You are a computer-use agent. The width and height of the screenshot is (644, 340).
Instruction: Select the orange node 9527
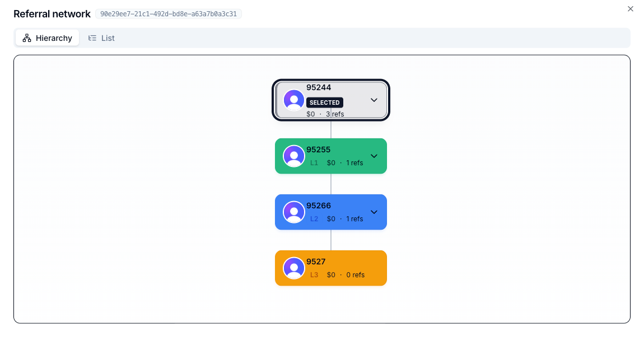coord(336,268)
